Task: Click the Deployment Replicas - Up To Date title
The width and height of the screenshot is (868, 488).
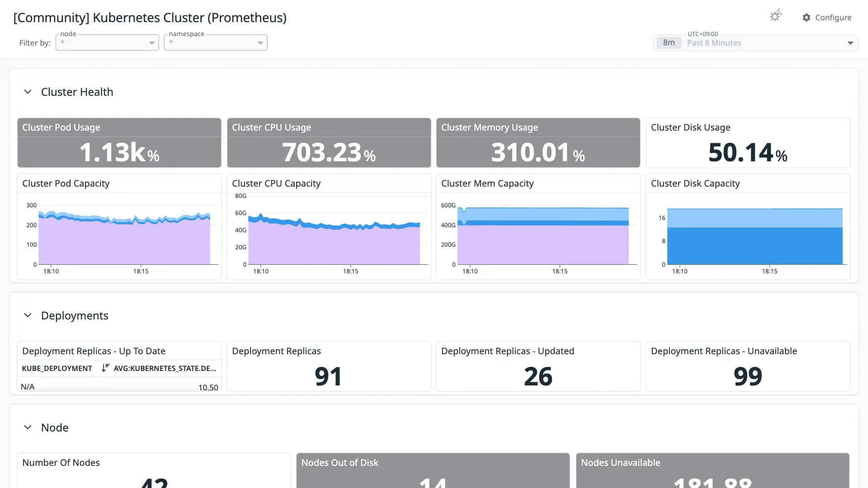Action: pos(94,351)
